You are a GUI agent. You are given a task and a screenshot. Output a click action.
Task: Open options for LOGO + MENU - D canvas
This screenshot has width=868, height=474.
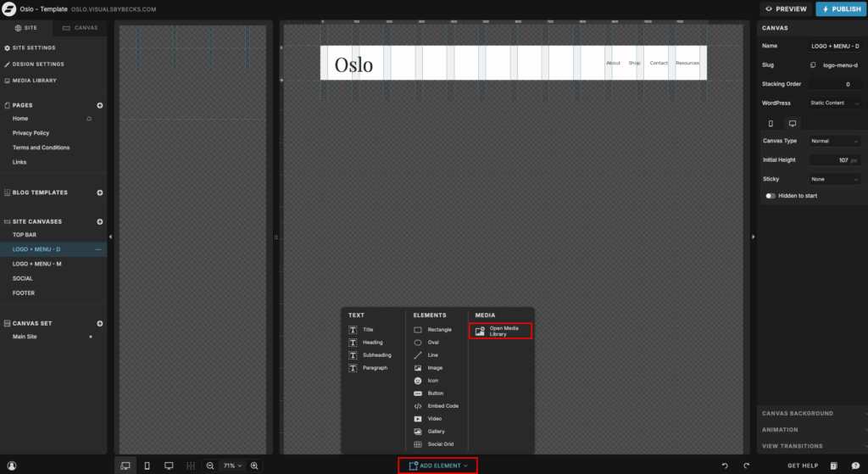coord(98,249)
